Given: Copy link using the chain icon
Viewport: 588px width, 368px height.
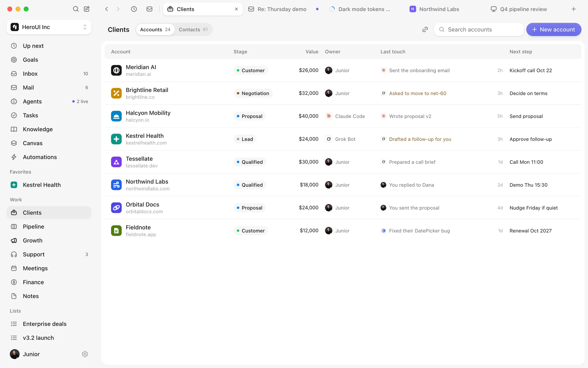Looking at the screenshot, I should tap(425, 30).
